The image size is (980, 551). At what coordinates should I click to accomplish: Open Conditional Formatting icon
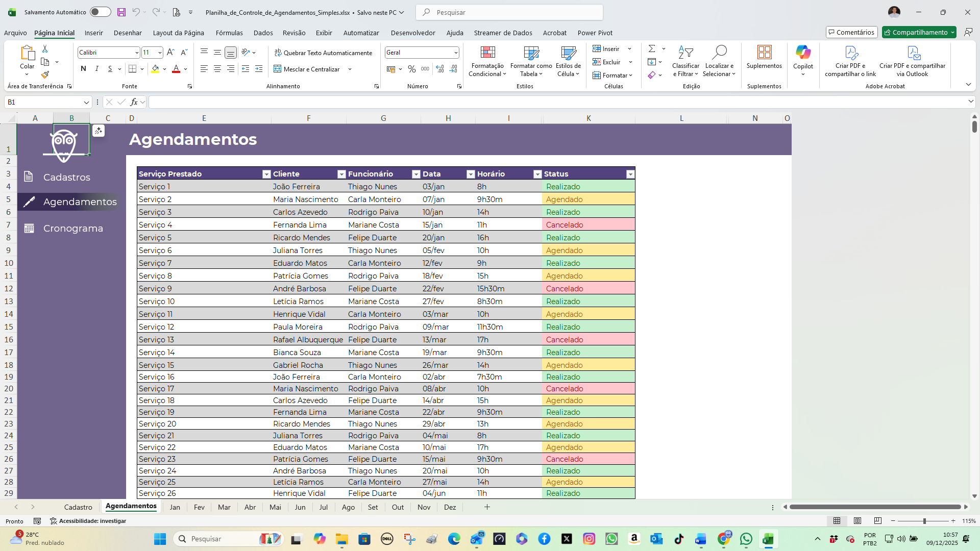(x=487, y=53)
